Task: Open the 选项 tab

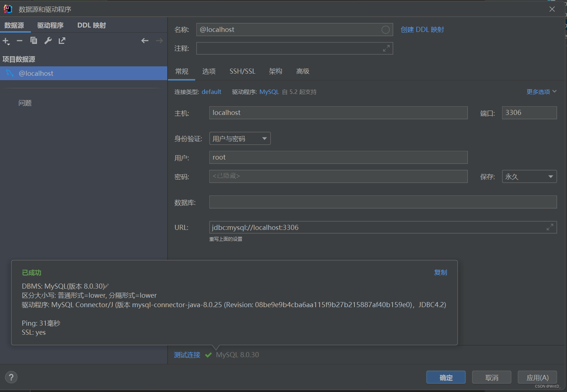Action: pos(209,71)
